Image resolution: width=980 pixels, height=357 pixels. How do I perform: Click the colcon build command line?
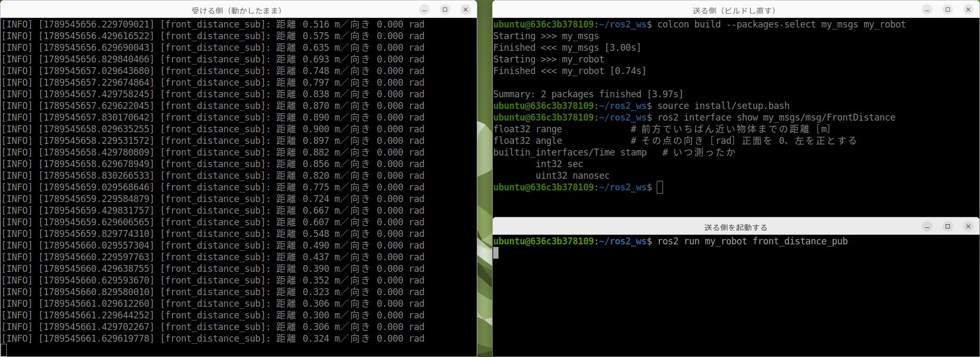click(x=700, y=24)
